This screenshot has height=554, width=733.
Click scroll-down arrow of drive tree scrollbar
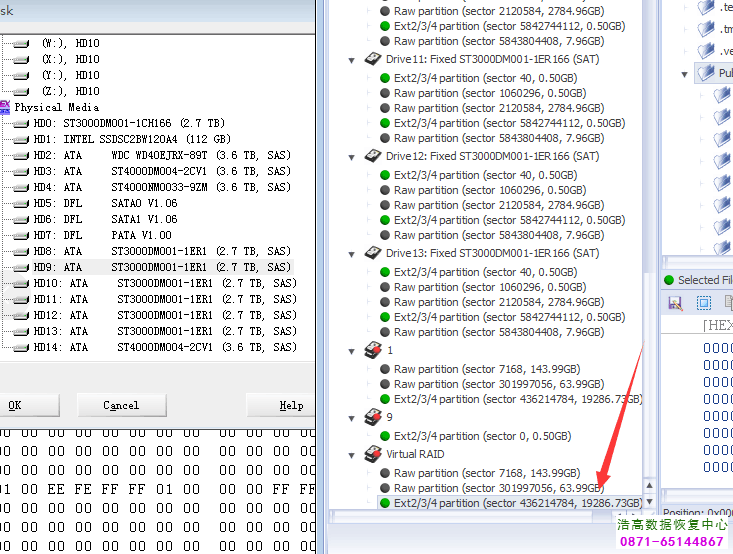point(650,501)
